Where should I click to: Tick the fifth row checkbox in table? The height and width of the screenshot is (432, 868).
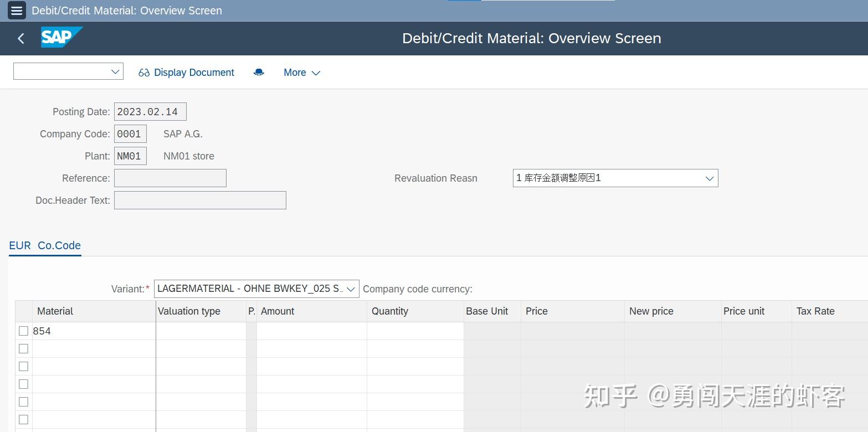point(23,402)
